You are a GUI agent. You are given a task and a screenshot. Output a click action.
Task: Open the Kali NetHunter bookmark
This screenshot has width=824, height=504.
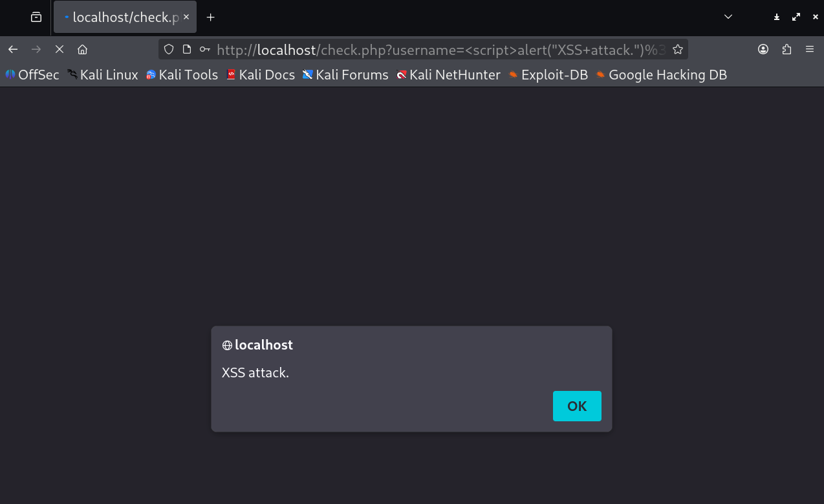tap(448, 75)
